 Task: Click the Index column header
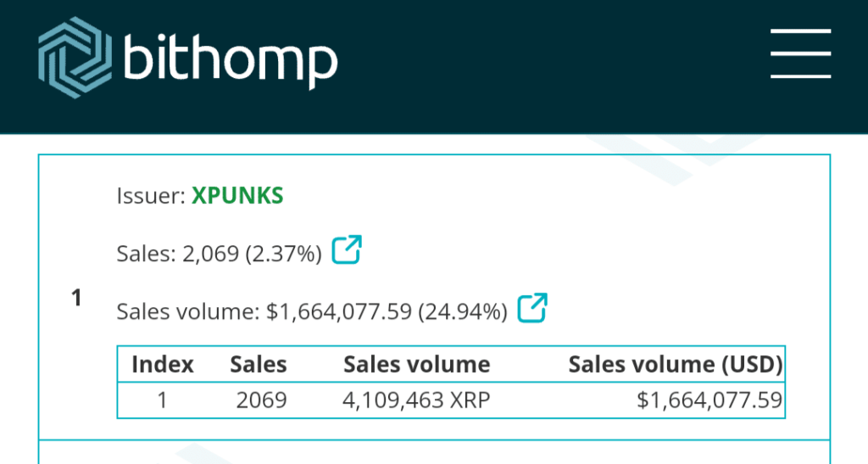163,365
